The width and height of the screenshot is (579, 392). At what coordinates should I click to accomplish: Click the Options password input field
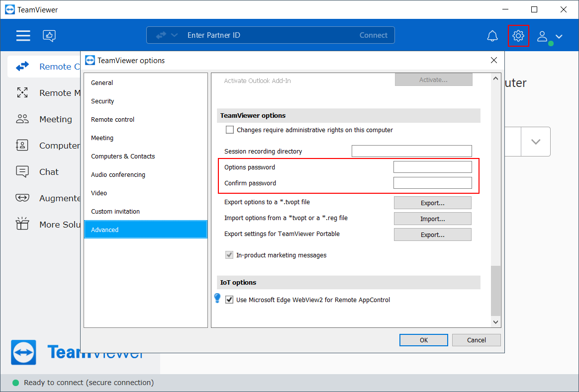(432, 167)
